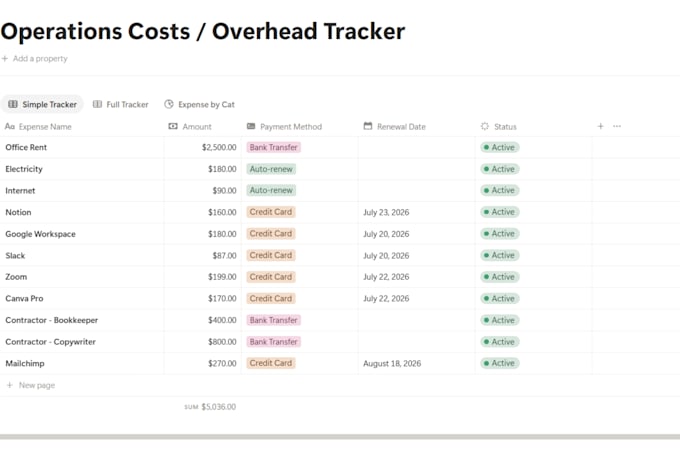Open the Status column header
The width and height of the screenshot is (680, 459).
[499, 127]
